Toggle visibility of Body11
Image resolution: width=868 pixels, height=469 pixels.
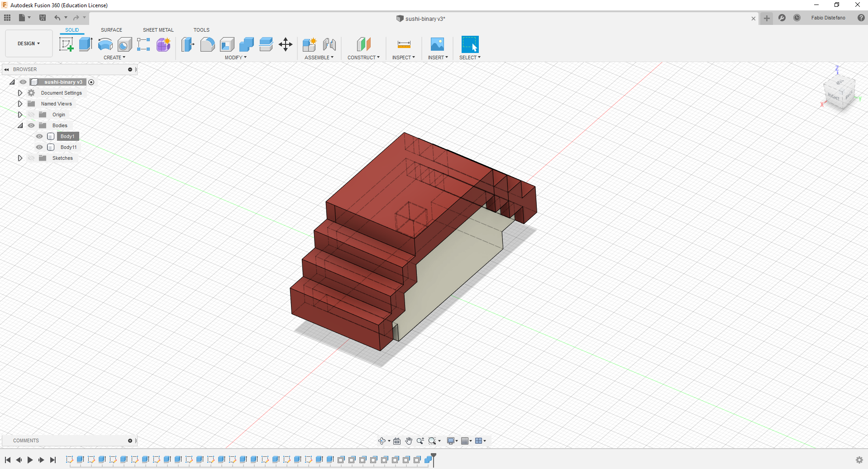pyautogui.click(x=39, y=147)
